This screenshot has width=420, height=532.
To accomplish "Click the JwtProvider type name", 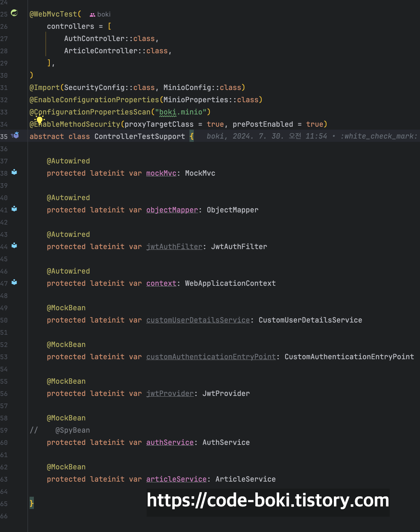I will 226,393.
